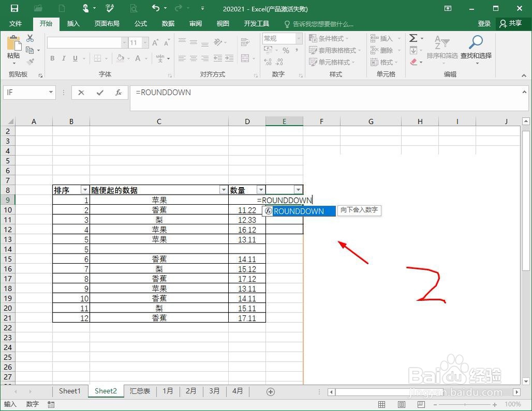Toggle underline formatting

click(x=75, y=58)
